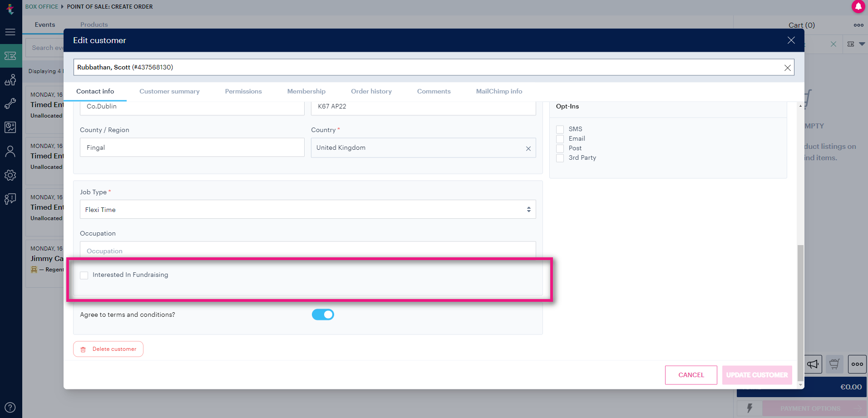Open the hamburger menu in the sidebar

tap(10, 32)
